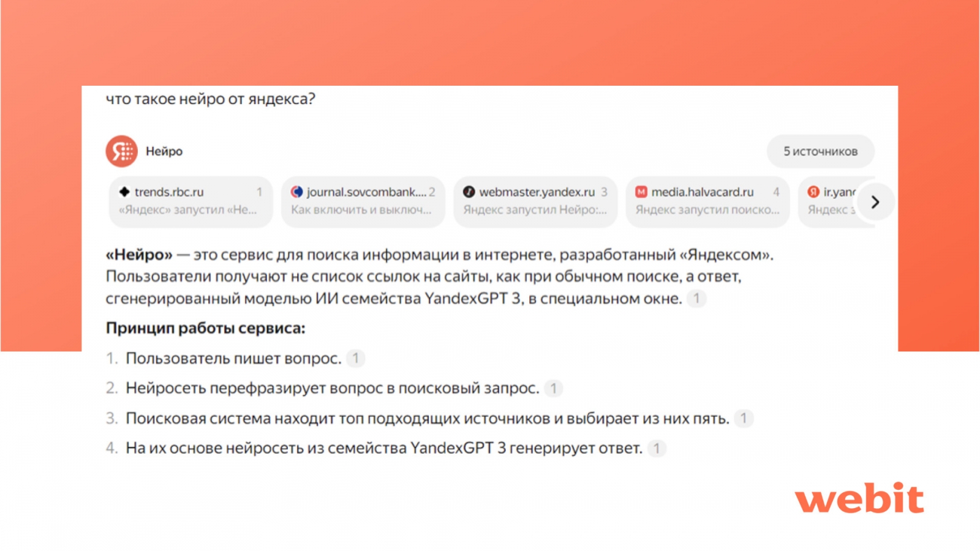The height and width of the screenshot is (551, 980).
Task: Click the Sovcombank journal favicon
Action: pyautogui.click(x=297, y=192)
